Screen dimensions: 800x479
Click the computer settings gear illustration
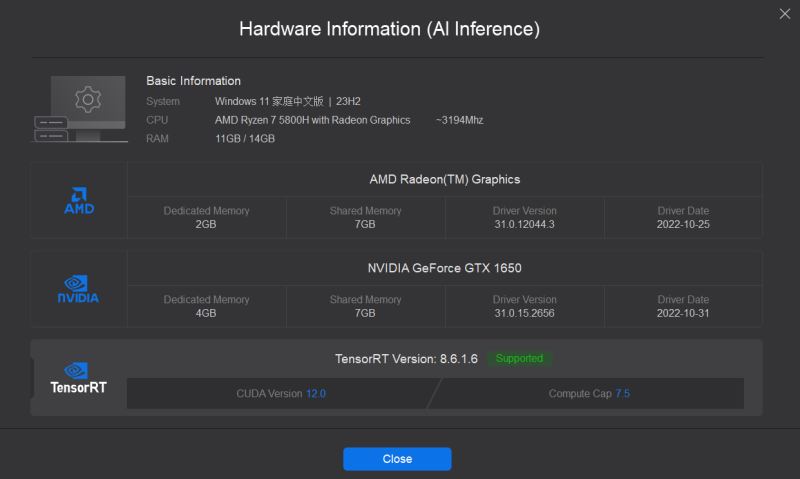[x=80, y=109]
